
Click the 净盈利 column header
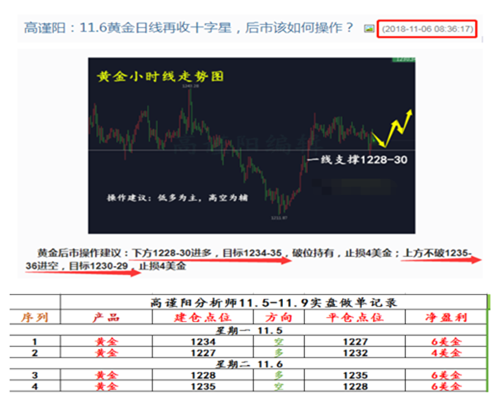pyautogui.click(x=446, y=317)
